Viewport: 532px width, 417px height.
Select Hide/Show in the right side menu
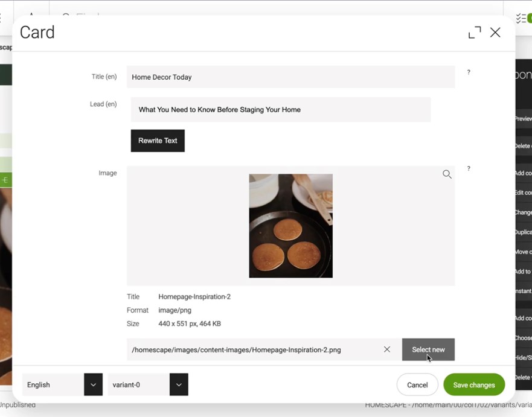[523, 358]
